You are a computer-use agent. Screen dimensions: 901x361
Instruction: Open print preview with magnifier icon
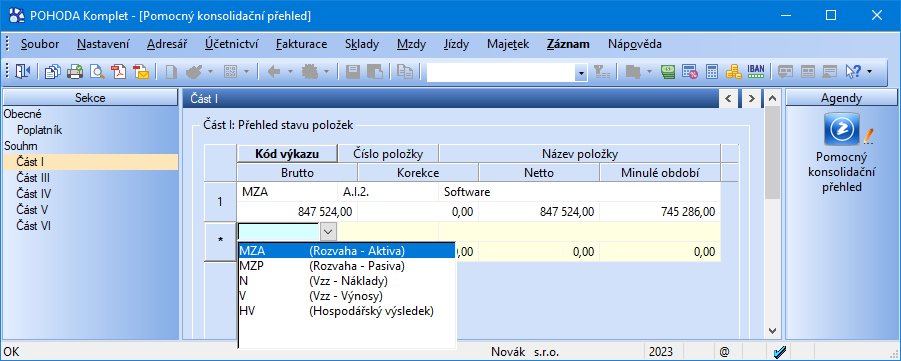click(98, 71)
